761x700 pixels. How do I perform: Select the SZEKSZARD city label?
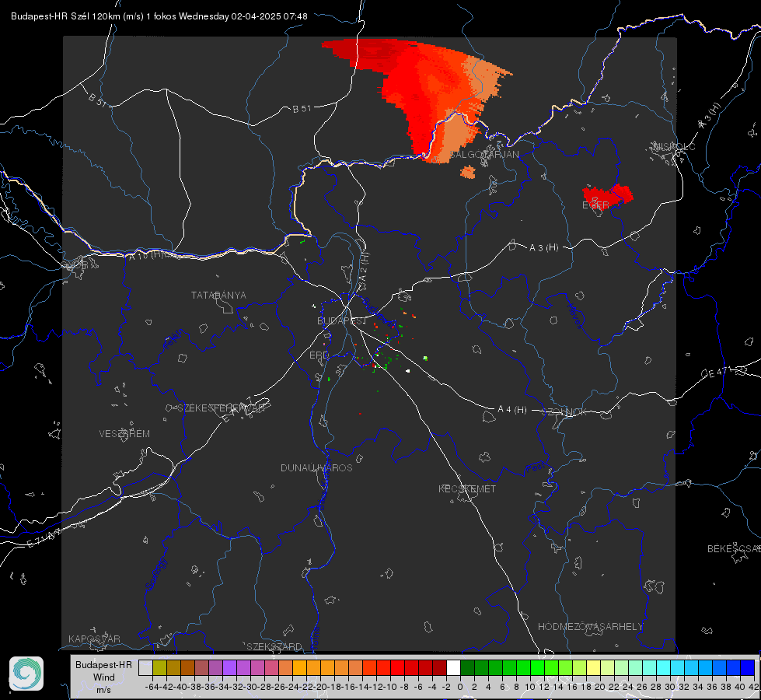click(x=274, y=646)
